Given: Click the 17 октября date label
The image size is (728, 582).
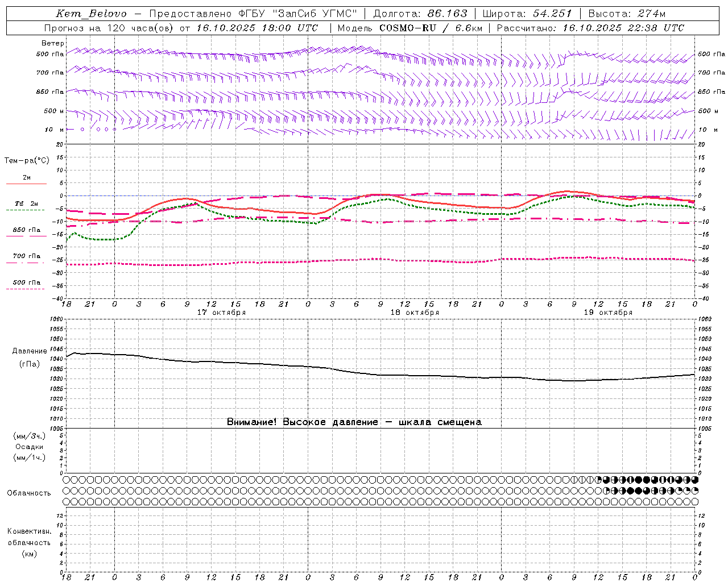Looking at the screenshot, I should point(222,313).
